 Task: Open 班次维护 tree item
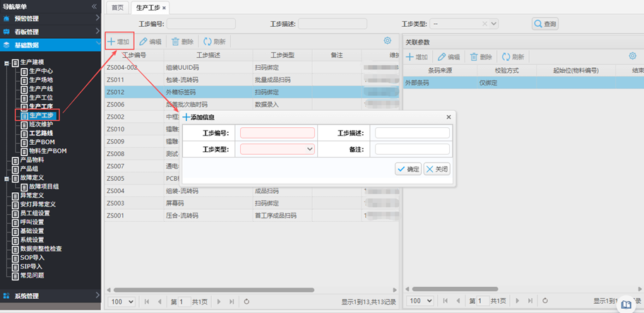click(41, 124)
